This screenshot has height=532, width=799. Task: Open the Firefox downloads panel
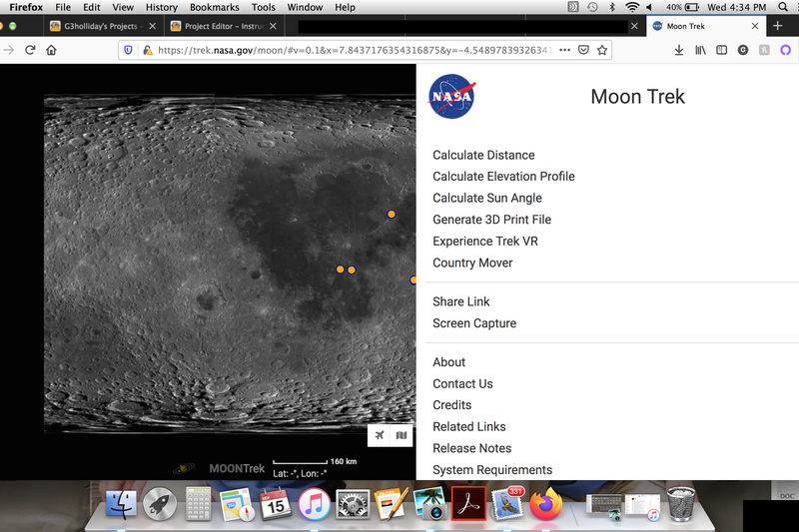click(x=679, y=50)
